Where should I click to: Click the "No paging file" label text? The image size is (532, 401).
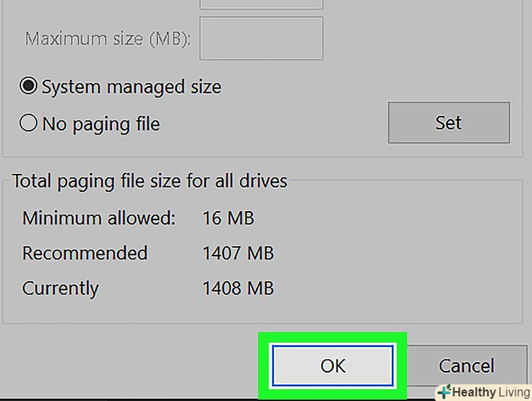point(101,123)
